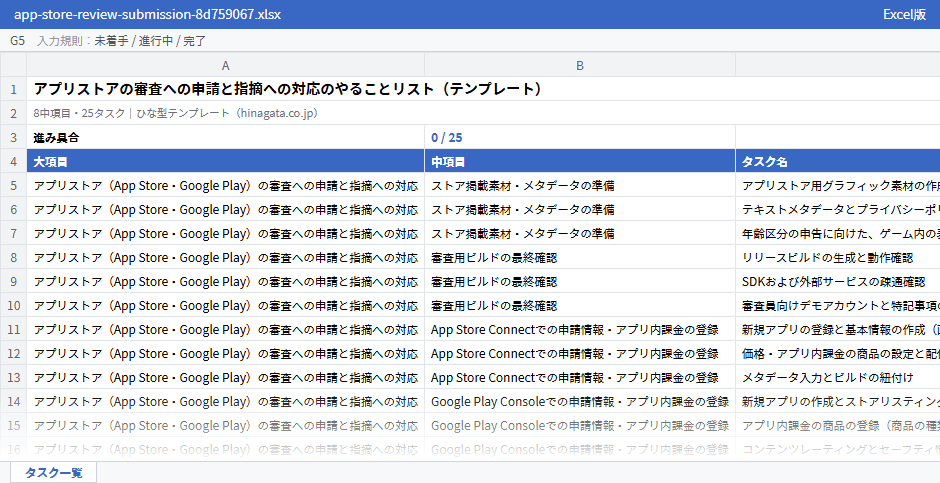The width and height of the screenshot is (940, 483).
Task: Select row 4 header number
Action: click(13, 161)
